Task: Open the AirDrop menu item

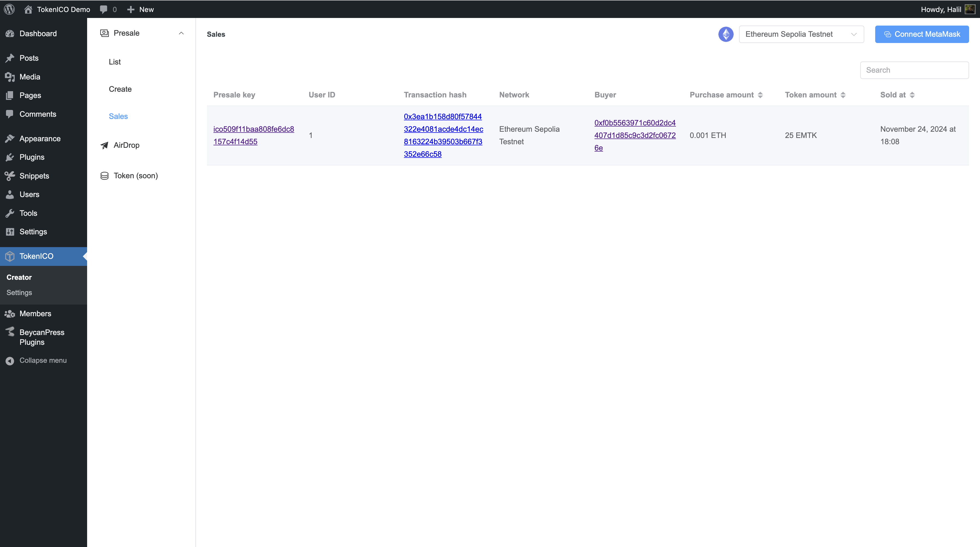Action: (126, 145)
